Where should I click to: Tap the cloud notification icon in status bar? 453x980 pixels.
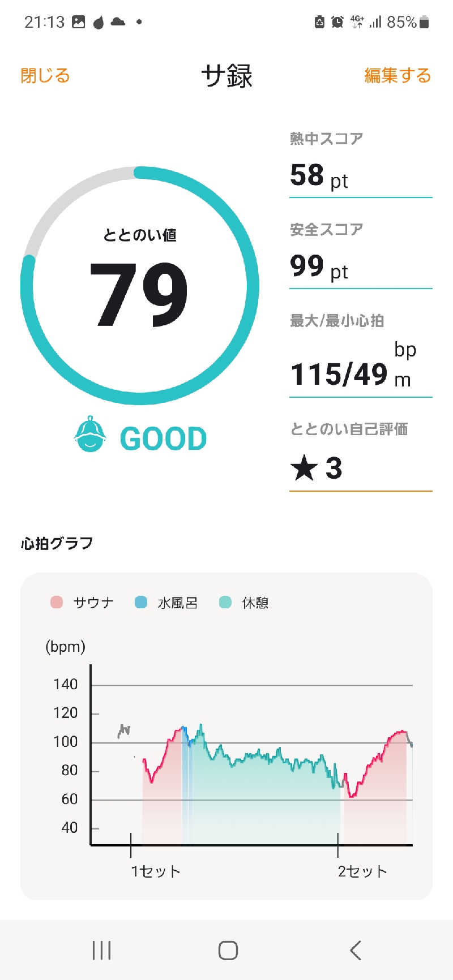(118, 22)
